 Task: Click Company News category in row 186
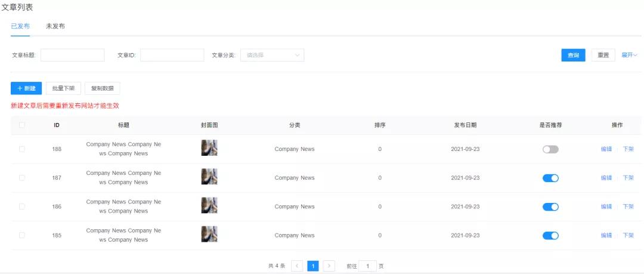coord(295,207)
